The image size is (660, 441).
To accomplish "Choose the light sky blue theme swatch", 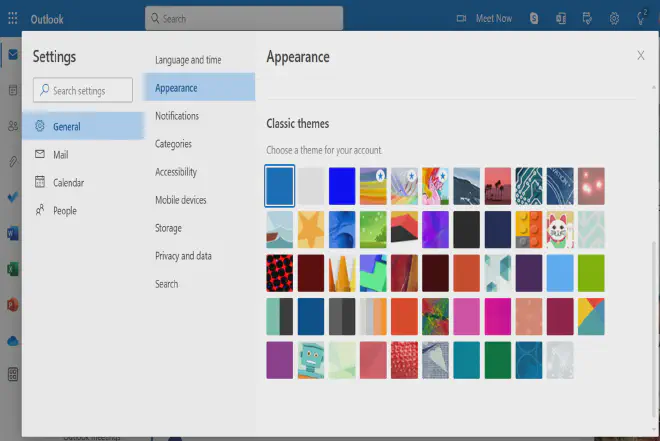I will pyautogui.click(x=560, y=273).
